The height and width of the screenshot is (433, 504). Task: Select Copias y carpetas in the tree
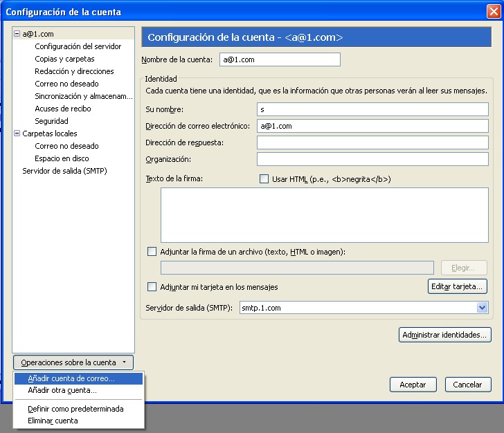pos(64,59)
